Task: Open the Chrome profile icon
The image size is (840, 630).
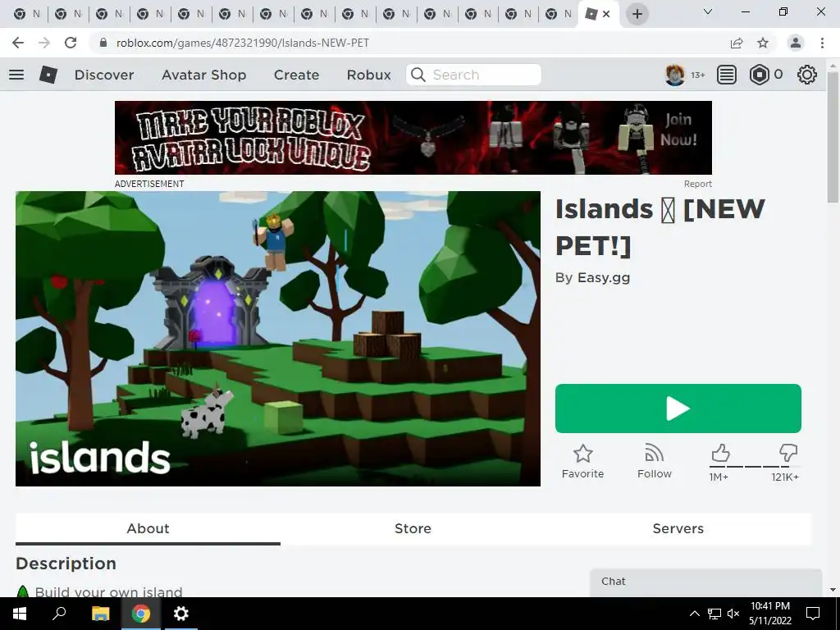Action: [796, 43]
